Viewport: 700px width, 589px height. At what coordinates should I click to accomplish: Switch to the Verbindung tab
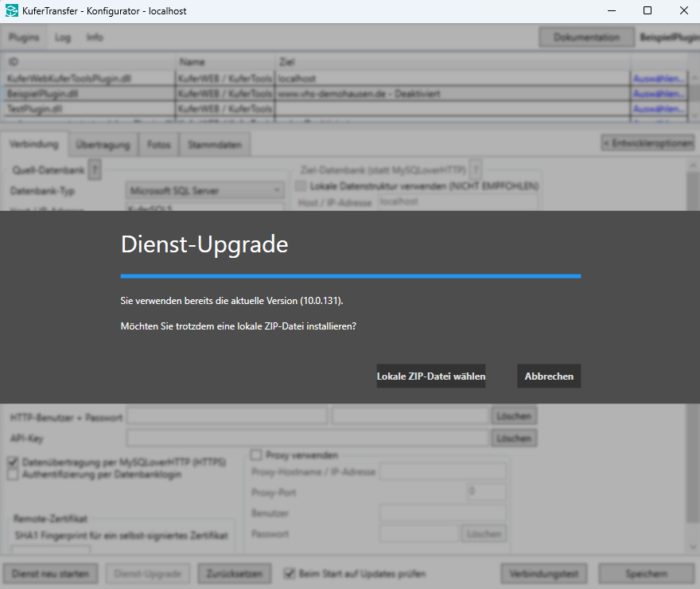tap(34, 144)
